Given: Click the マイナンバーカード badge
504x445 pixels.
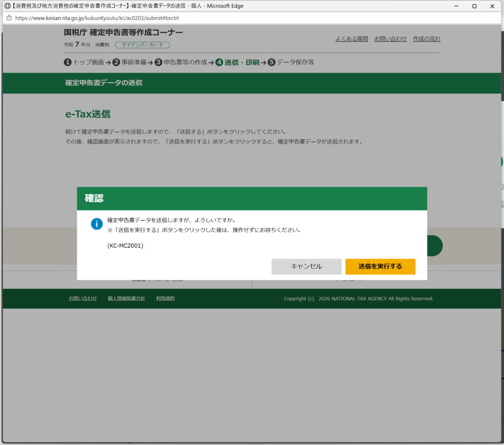Looking at the screenshot, I should click(142, 45).
